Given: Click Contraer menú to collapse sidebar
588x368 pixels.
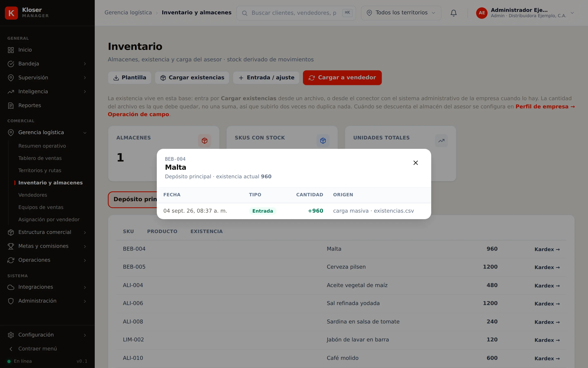Looking at the screenshot, I should [37, 349].
